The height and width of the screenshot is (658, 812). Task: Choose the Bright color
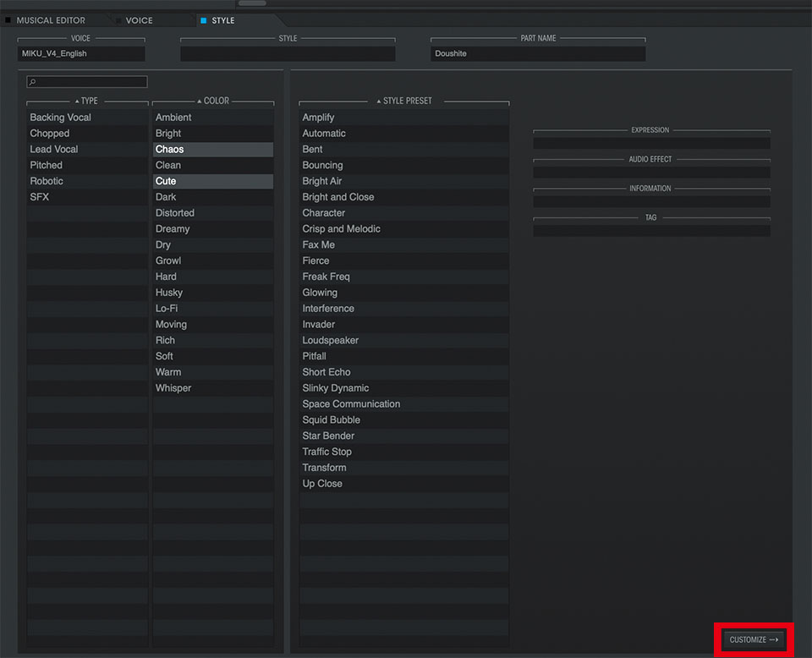click(213, 134)
